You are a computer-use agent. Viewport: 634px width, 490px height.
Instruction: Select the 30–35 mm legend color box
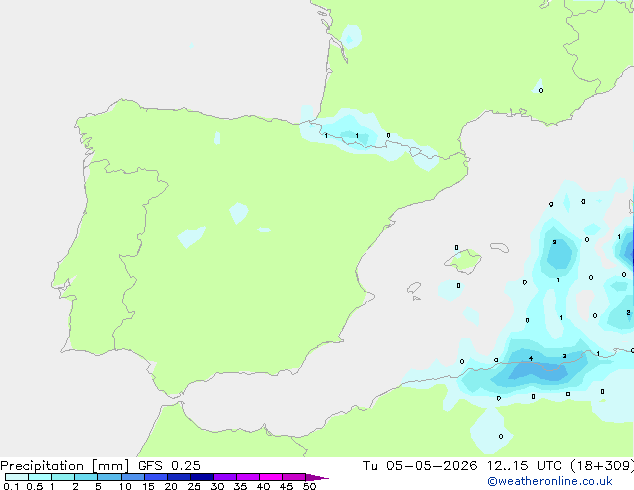(x=224, y=477)
